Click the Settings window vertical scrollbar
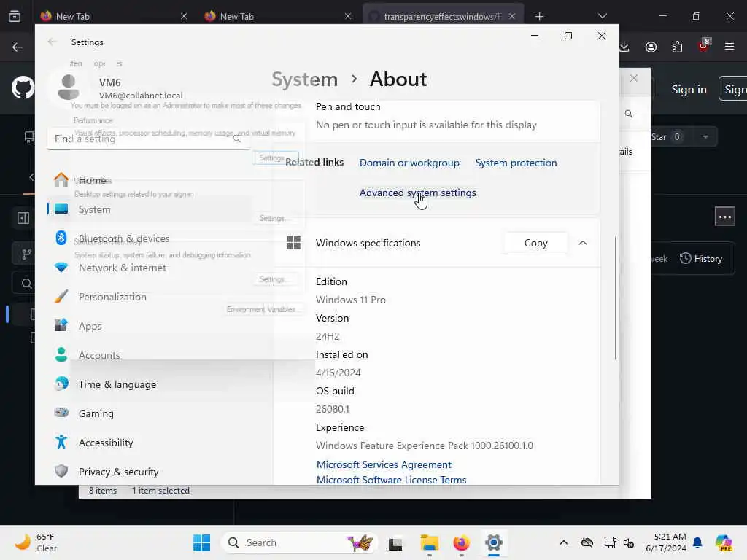Viewport: 747px width, 560px height. click(615, 297)
